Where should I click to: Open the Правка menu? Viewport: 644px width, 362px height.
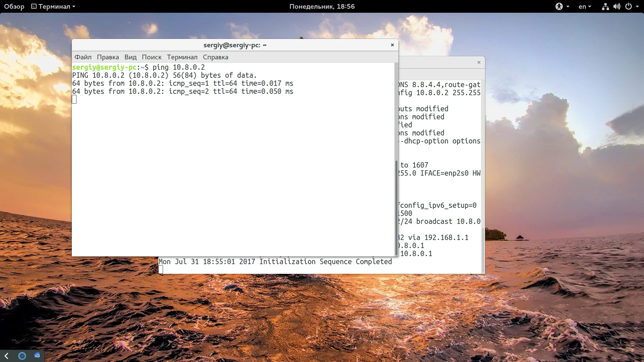point(108,57)
